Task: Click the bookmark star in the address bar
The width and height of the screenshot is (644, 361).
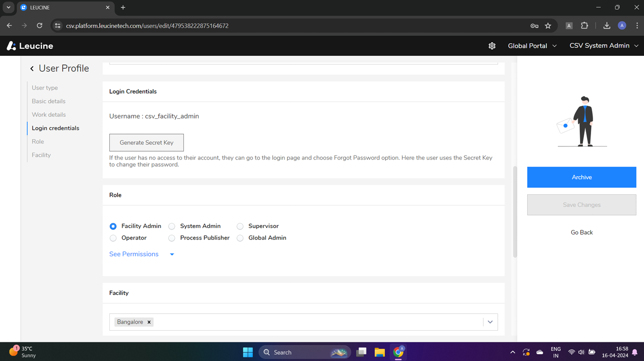Action: (x=548, y=25)
